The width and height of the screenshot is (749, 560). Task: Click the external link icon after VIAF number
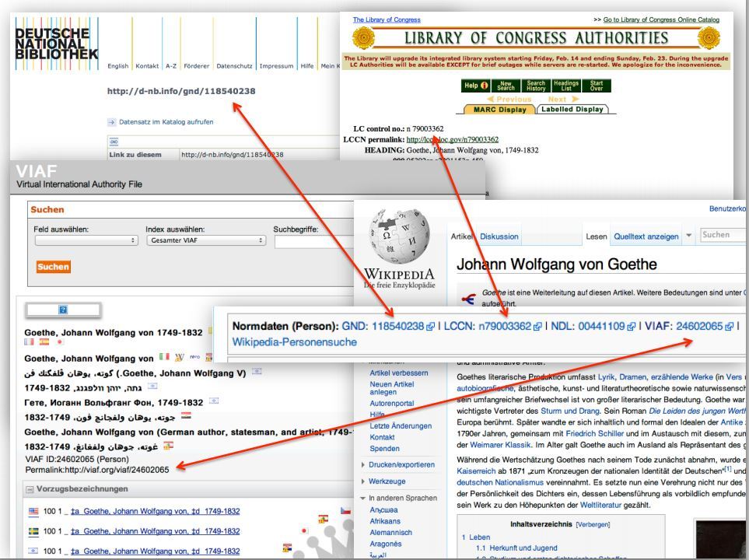click(x=730, y=327)
